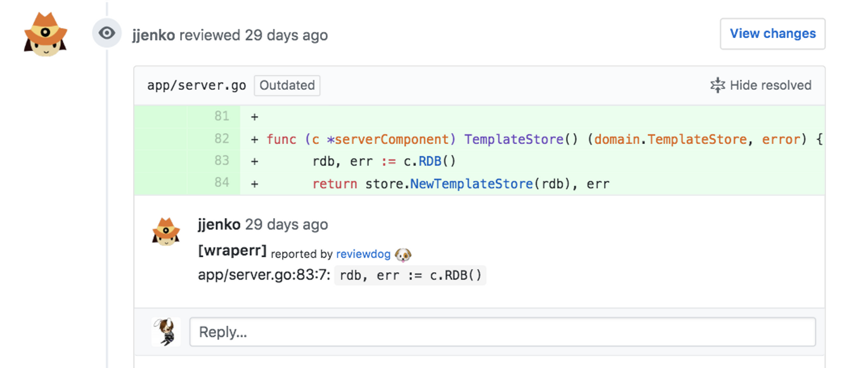868x368 pixels.
Task: Click the eye review icon on timeline
Action: coord(107,33)
